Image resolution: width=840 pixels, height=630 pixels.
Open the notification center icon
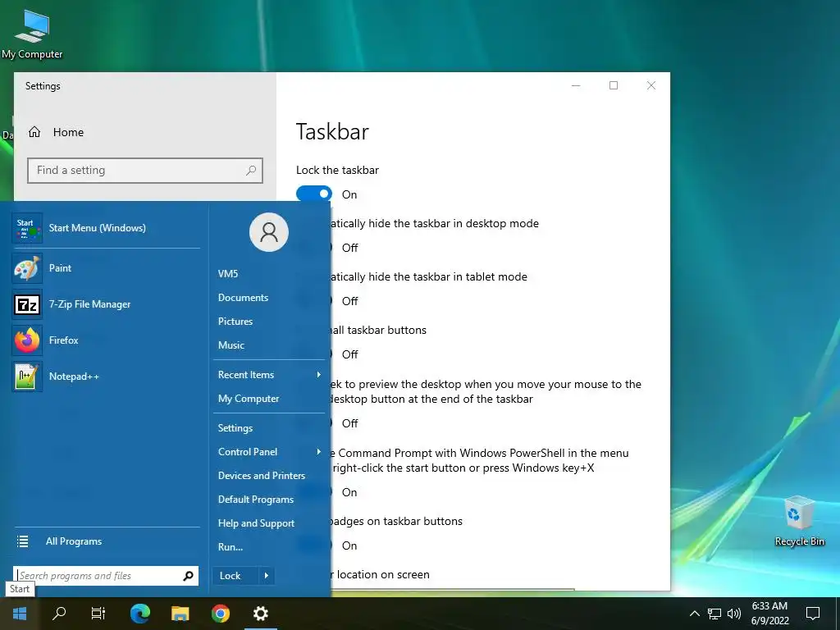(813, 614)
